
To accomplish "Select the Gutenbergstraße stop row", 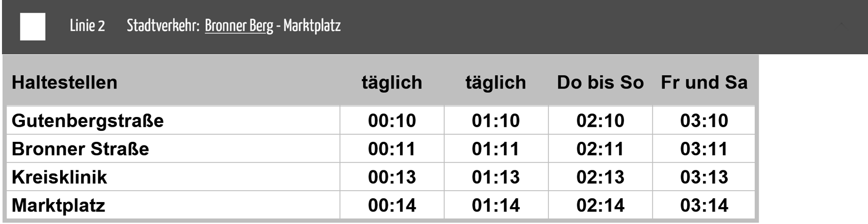I will pos(381,120).
